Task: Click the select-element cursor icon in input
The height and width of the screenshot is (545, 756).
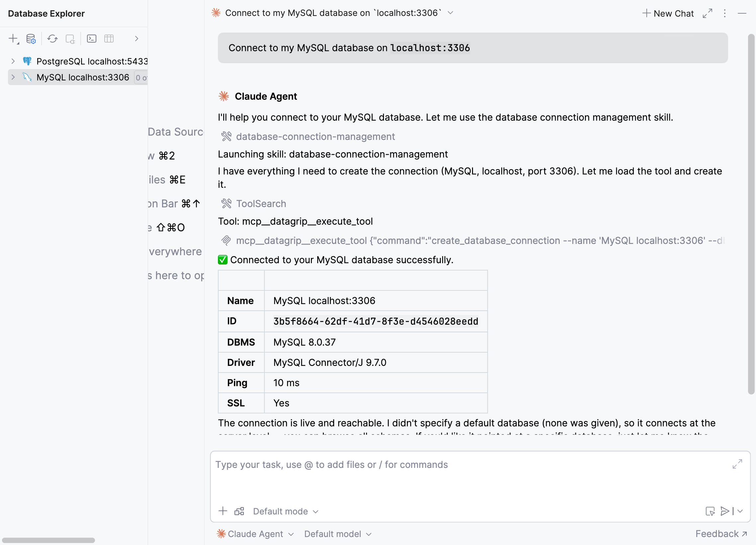Action: tap(710, 511)
